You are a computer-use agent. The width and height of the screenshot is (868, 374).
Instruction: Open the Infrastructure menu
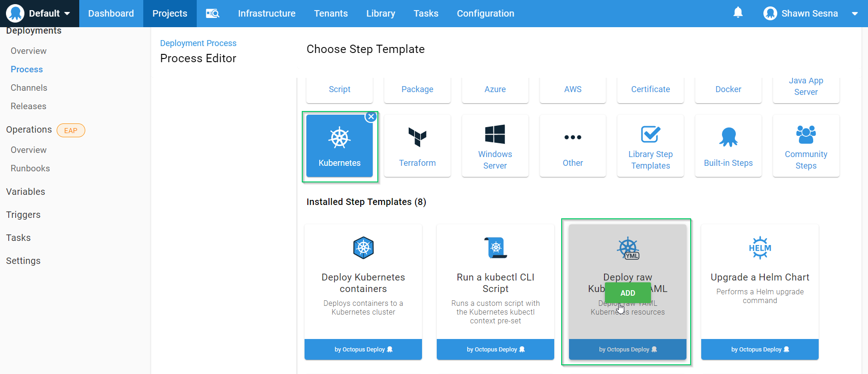click(266, 13)
